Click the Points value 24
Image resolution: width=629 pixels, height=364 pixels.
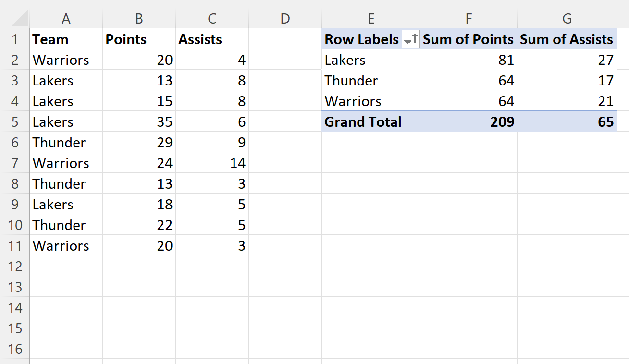(x=139, y=163)
